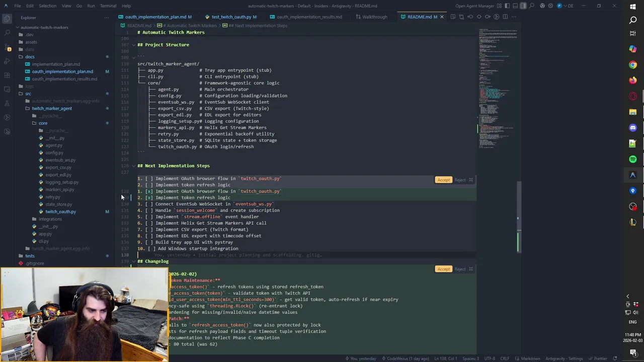Click Explorer panel more actions ellipsis
644x362 pixels.
(x=106, y=18)
